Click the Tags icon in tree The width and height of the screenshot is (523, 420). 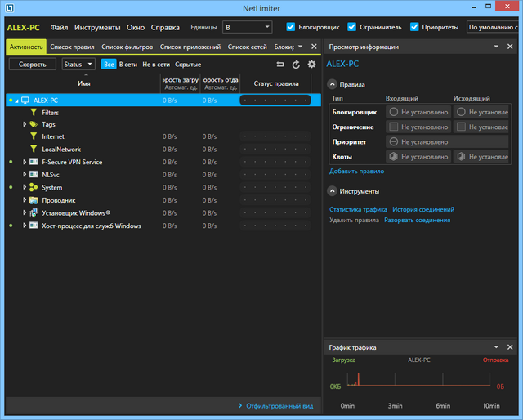34,124
